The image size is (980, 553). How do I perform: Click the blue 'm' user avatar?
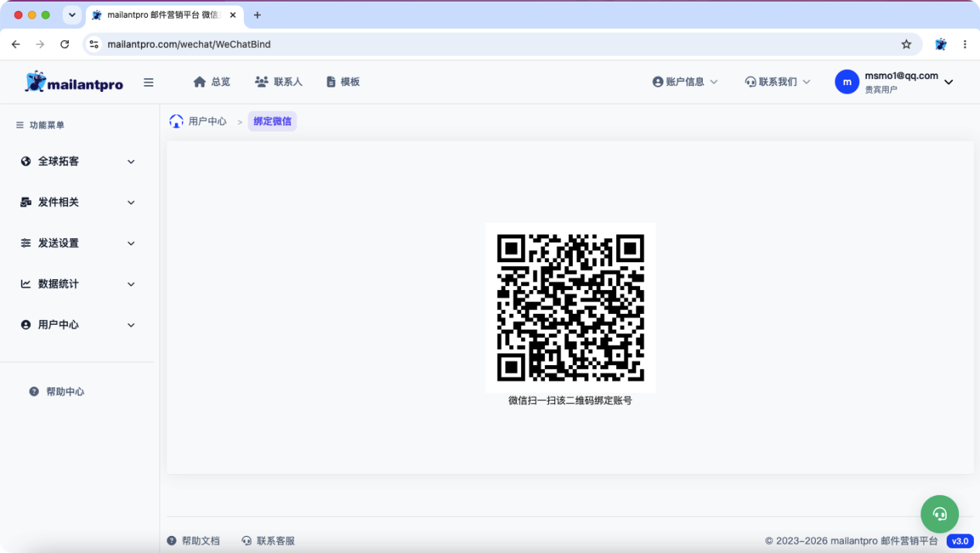(847, 81)
